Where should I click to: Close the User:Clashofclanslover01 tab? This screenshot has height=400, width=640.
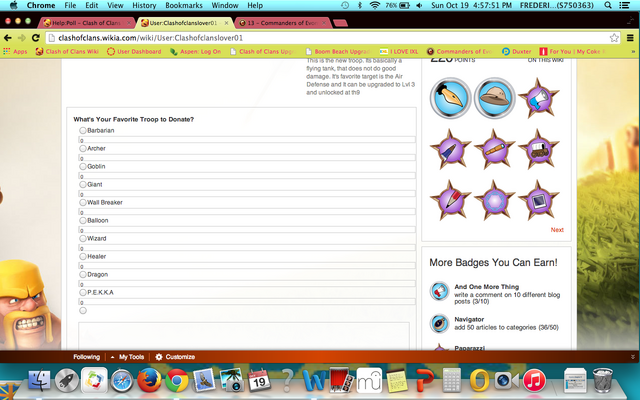[x=227, y=23]
